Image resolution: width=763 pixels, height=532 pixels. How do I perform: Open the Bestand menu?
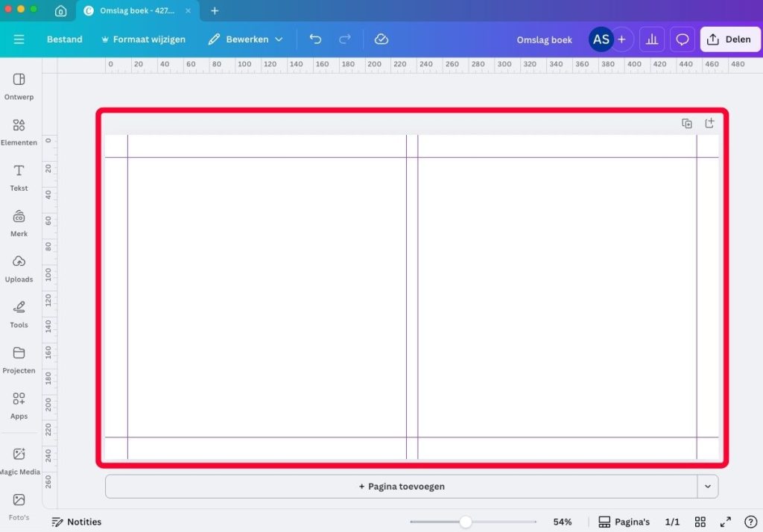point(65,39)
